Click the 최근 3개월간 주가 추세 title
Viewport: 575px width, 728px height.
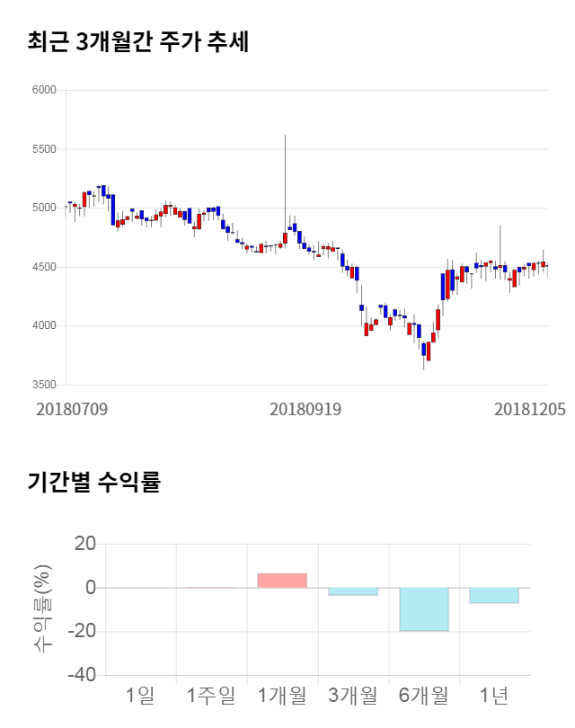(137, 40)
